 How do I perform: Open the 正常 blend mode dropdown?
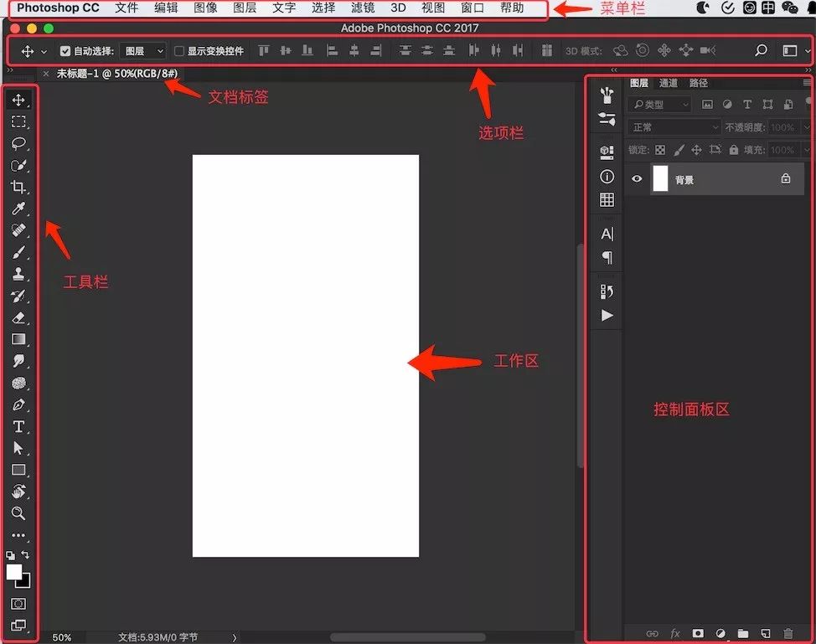tap(674, 127)
